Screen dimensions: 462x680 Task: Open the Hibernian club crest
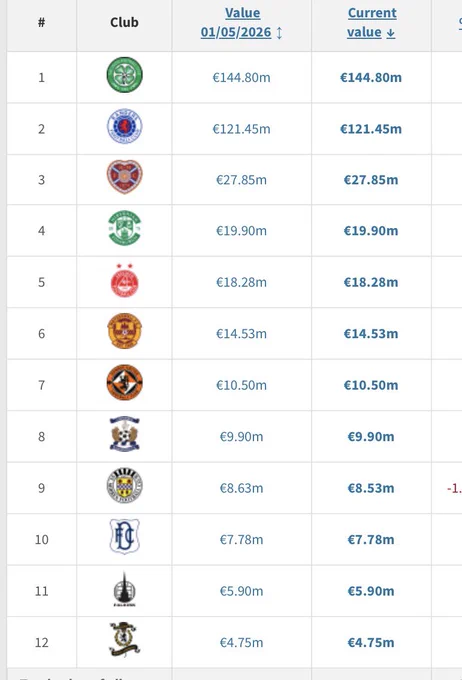click(125, 229)
